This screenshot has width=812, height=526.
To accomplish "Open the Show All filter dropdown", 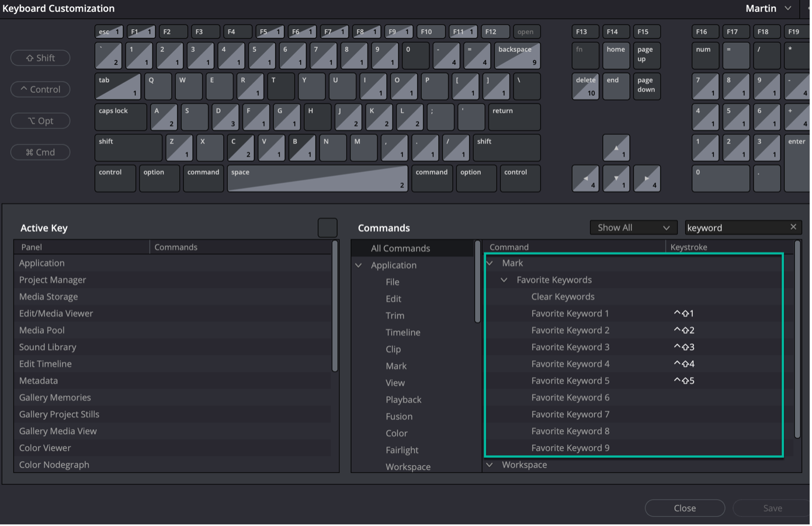I will tap(633, 228).
